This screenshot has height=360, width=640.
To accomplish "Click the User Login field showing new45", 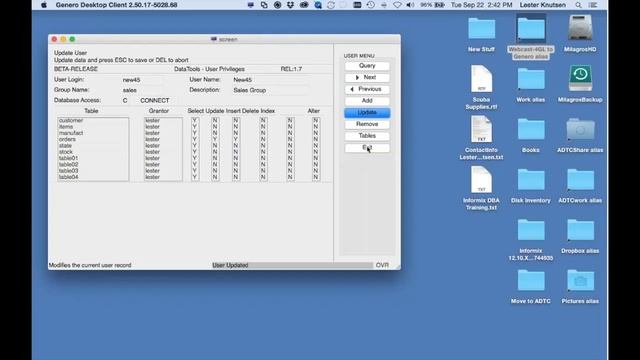I will click(142, 80).
